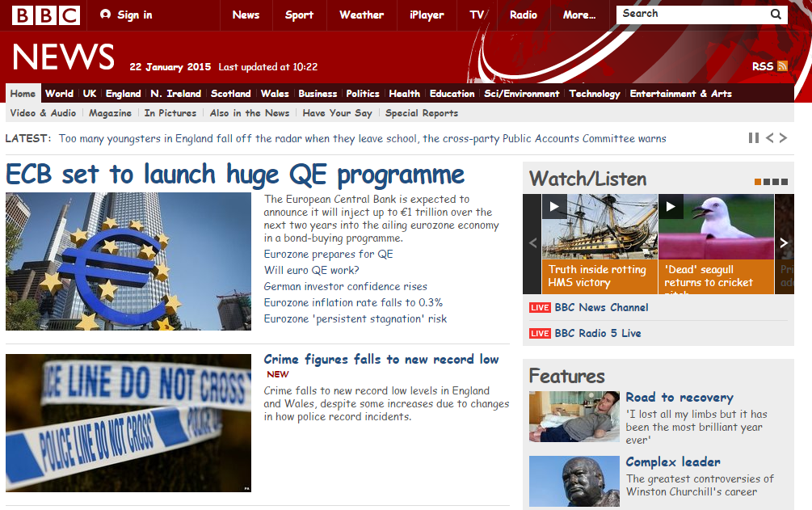Open Special Reports page
The height and width of the screenshot is (510, 812).
[422, 113]
